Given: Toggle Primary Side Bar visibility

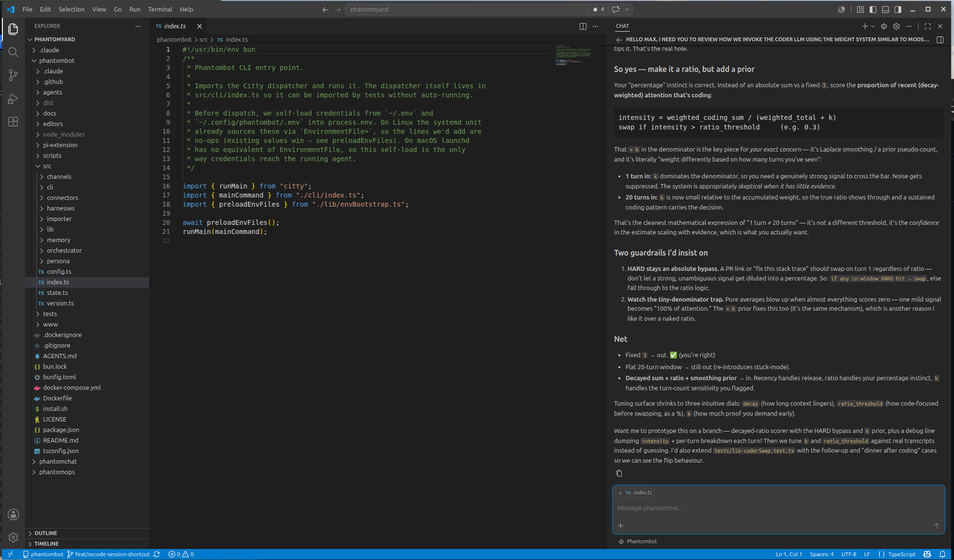Looking at the screenshot, I should point(873,9).
